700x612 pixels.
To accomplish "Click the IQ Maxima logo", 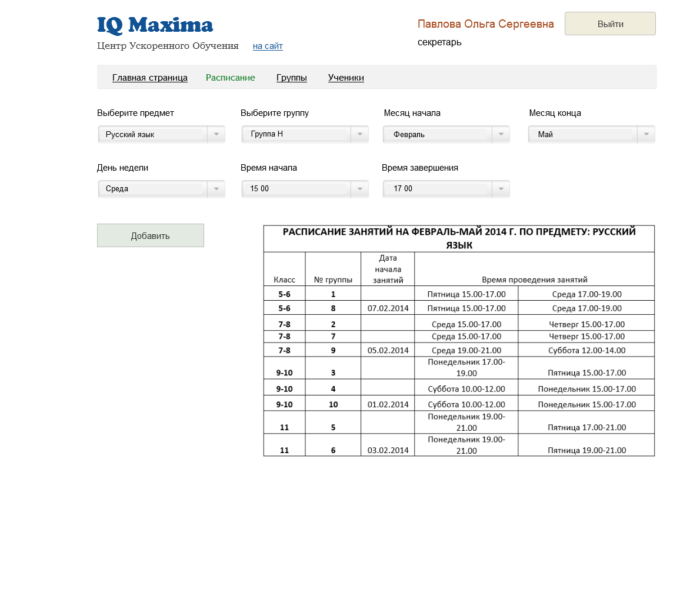I will pyautogui.click(x=155, y=25).
